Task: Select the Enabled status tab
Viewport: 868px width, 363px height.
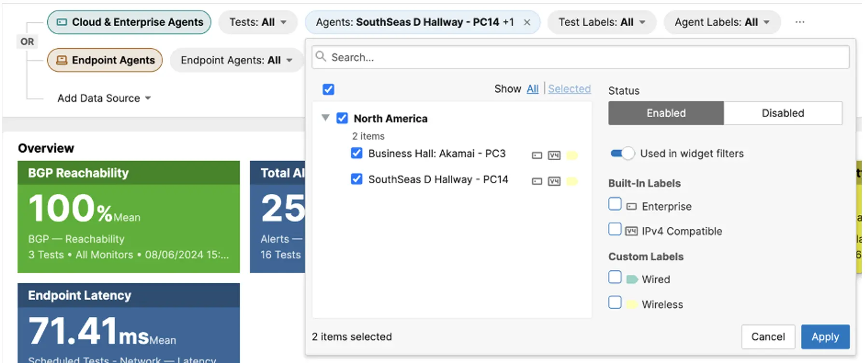Action: coord(666,113)
